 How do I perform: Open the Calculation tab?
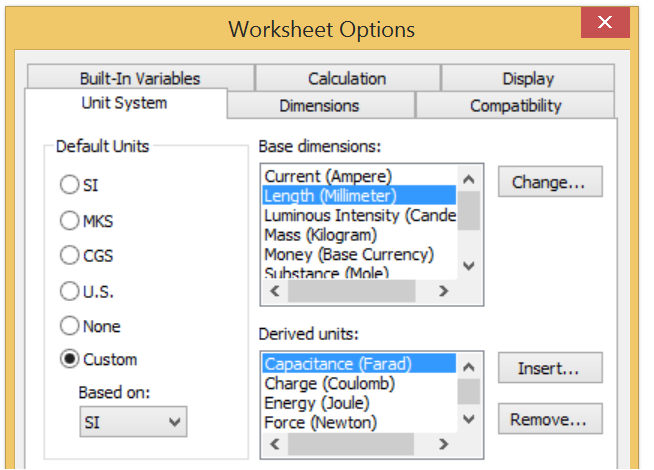pyautogui.click(x=347, y=78)
